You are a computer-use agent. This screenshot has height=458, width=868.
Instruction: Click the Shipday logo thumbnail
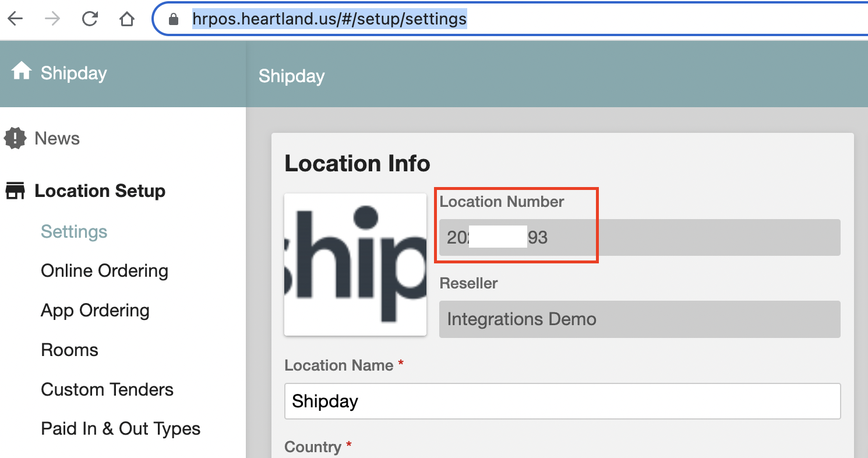point(355,263)
